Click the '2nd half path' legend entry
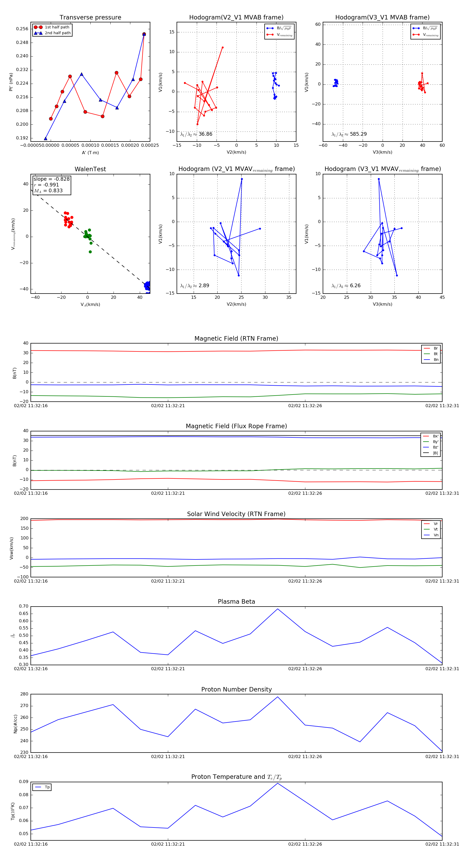 click(52, 33)
